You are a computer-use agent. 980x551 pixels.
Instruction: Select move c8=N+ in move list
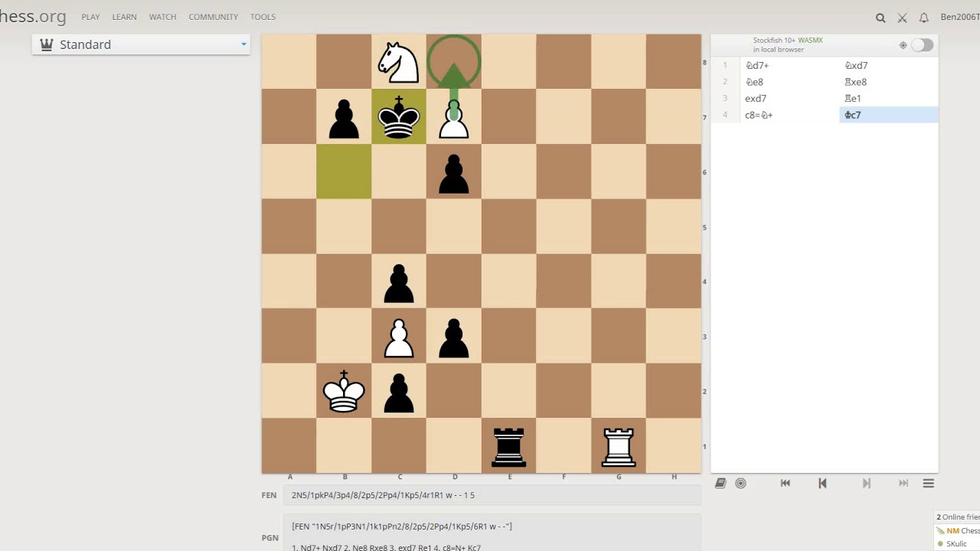pyautogui.click(x=790, y=115)
